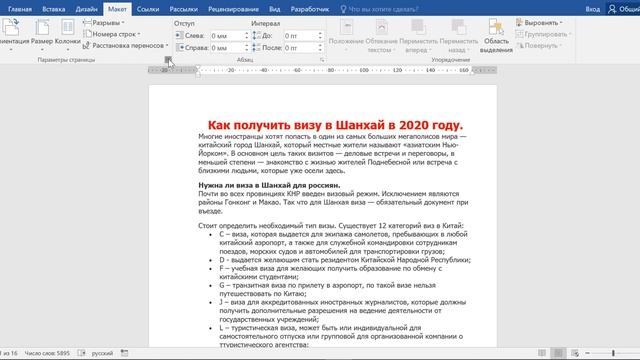This screenshot has width=640, height=360.
Task: Click the Справа indent input field
Action: coord(227,48)
